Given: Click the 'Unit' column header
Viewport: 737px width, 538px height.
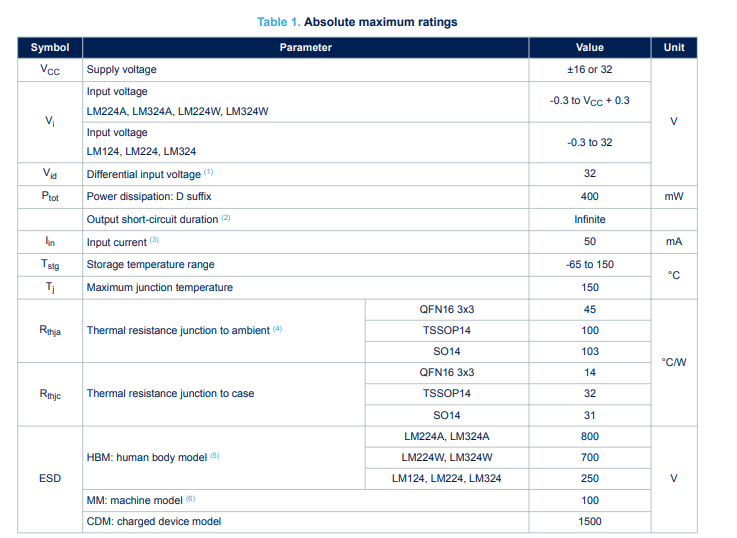Looking at the screenshot, I should pyautogui.click(x=674, y=47).
